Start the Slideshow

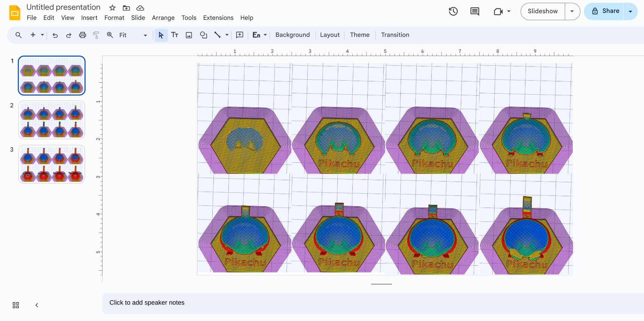coord(543,11)
